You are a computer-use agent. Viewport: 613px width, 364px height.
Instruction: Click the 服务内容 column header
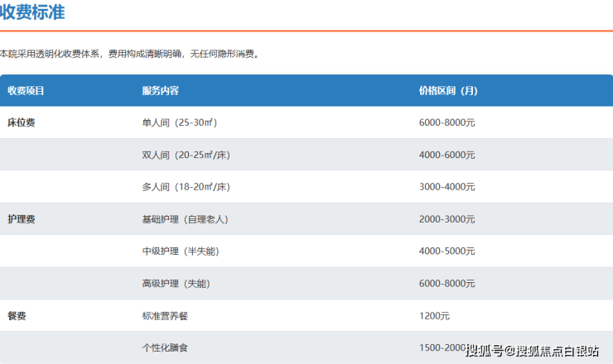161,90
